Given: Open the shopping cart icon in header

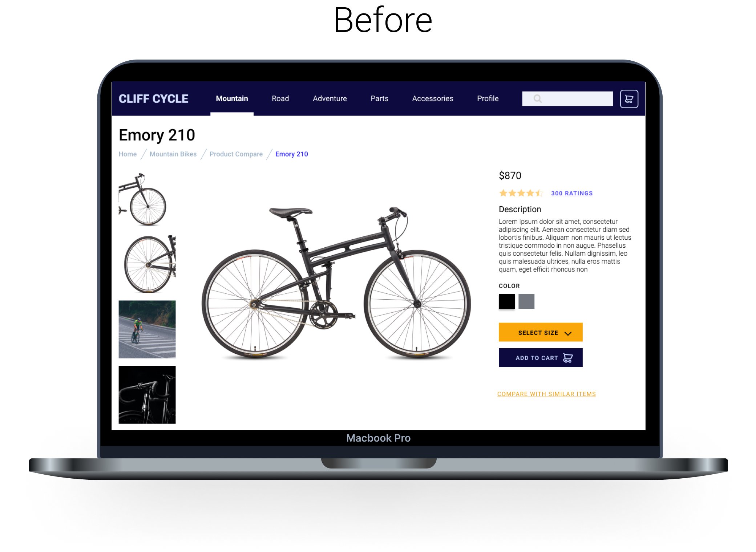Looking at the screenshot, I should pyautogui.click(x=629, y=99).
